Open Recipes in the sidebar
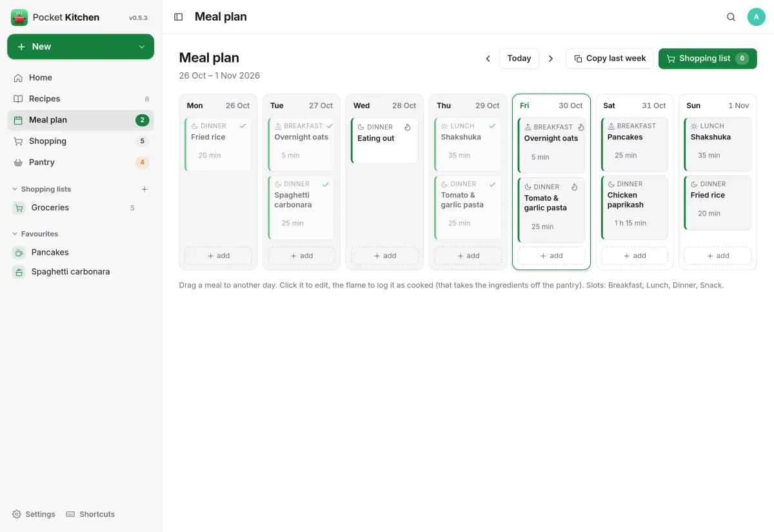This screenshot has height=532, width=774. coord(81,99)
